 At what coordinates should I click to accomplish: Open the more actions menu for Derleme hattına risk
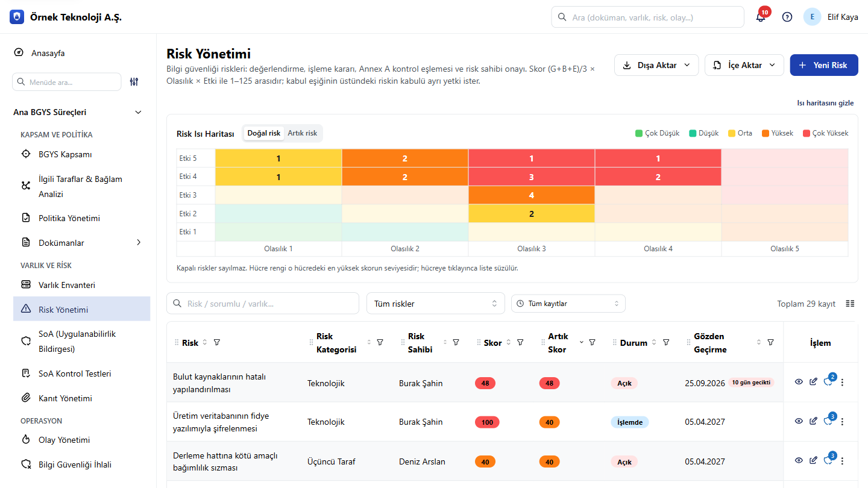(842, 461)
